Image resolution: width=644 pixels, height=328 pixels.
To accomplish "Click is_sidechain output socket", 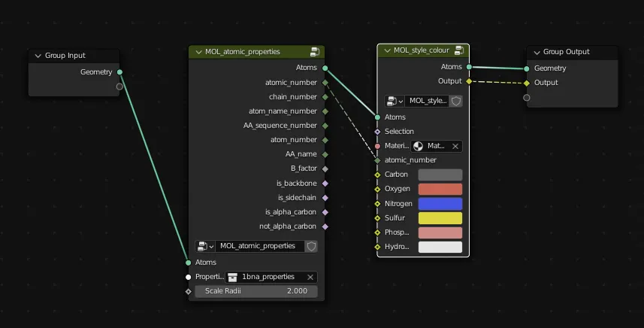I will coord(325,198).
